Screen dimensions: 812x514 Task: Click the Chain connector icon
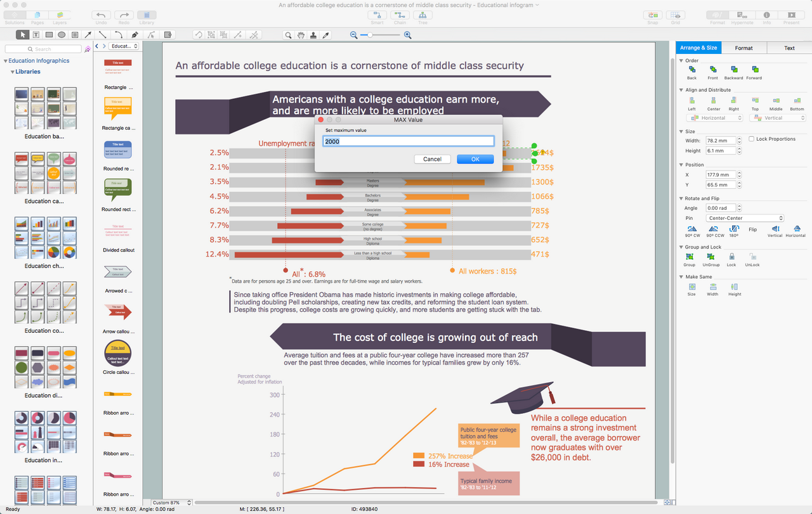click(x=400, y=15)
